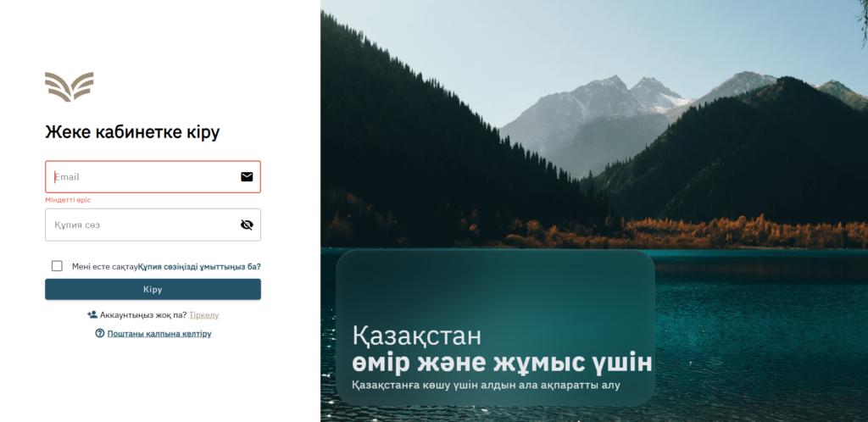This screenshot has height=422, width=868.
Task: Open the "Поштаны қалпына келтіру" link
Action: pos(159,334)
